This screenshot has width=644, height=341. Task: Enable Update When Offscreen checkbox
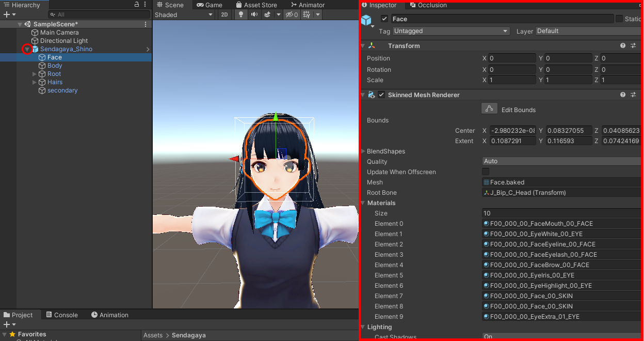(486, 172)
